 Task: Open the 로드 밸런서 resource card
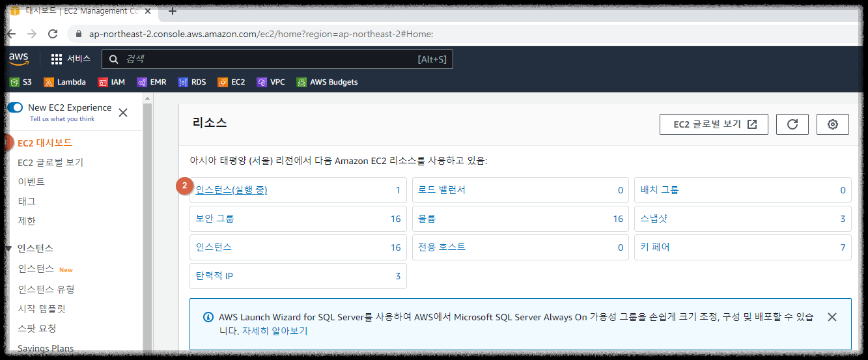(520, 190)
